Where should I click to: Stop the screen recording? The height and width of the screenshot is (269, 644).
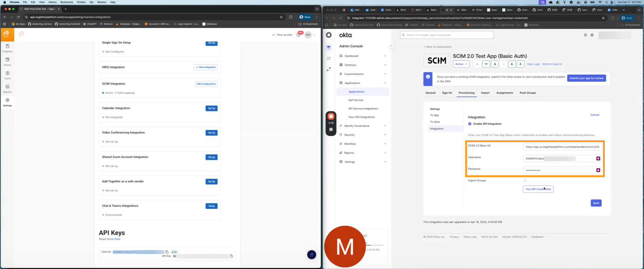pos(331,116)
